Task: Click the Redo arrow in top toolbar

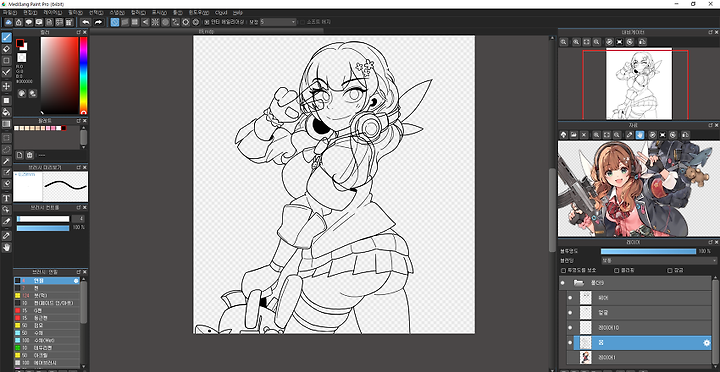Action: click(98, 22)
